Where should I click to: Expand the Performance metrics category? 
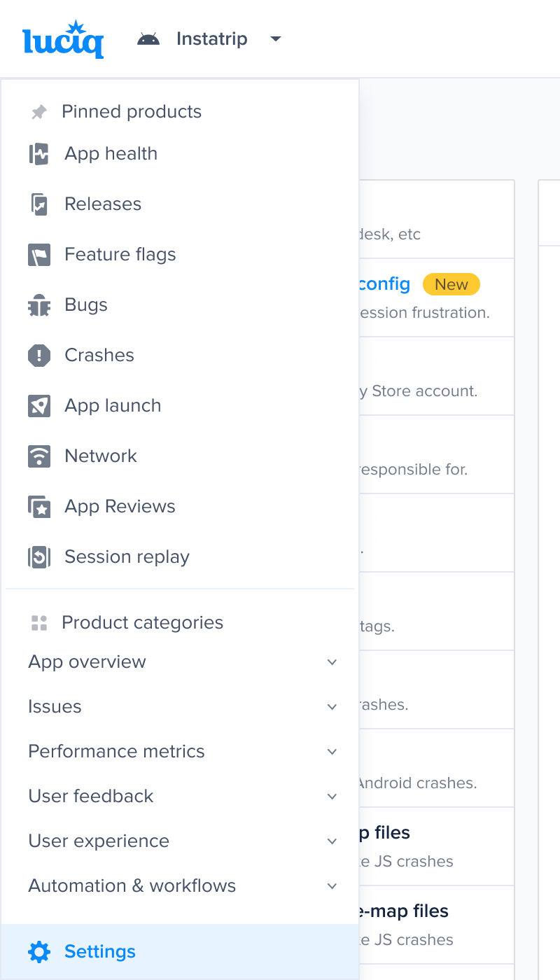[332, 752]
